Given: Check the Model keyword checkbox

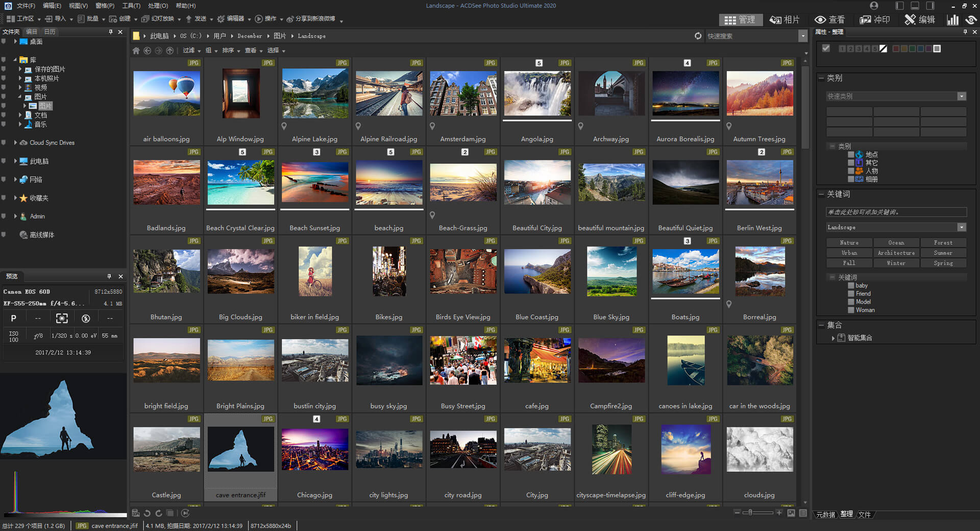Looking at the screenshot, I should pos(851,302).
